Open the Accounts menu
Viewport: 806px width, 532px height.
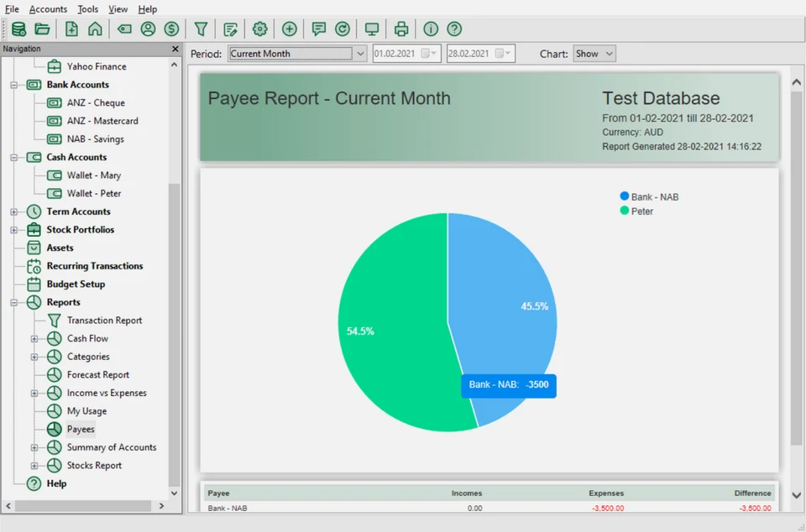48,9
